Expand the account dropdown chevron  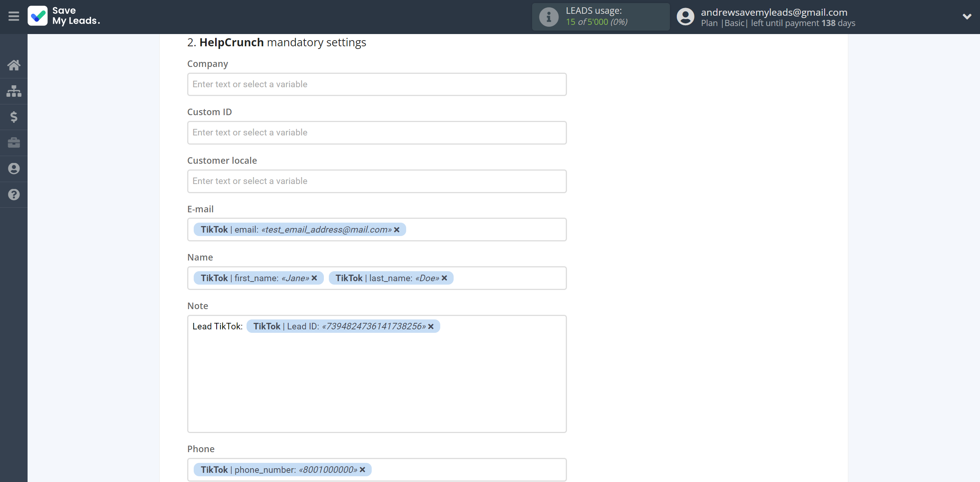tap(967, 16)
